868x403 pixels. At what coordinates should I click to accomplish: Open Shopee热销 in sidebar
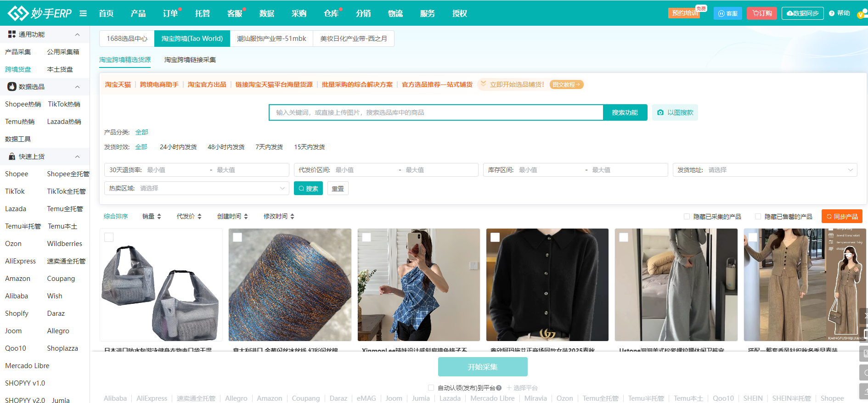click(x=23, y=104)
